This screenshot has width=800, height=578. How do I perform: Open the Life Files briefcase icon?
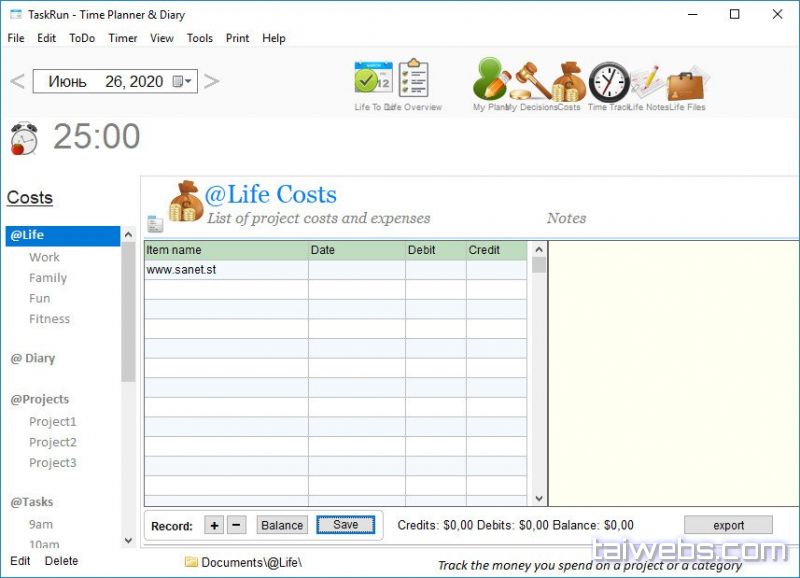coord(687,83)
